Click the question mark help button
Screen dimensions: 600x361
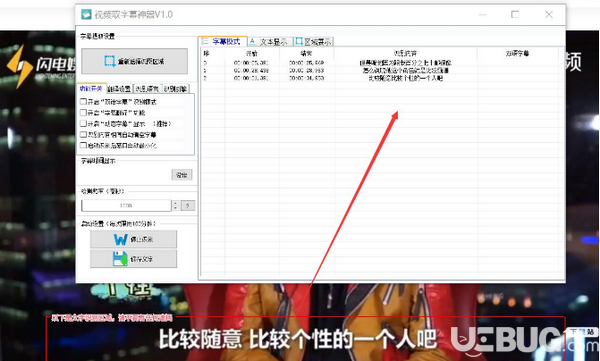click(188, 206)
